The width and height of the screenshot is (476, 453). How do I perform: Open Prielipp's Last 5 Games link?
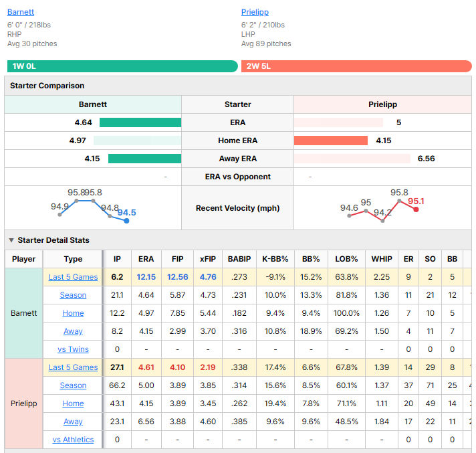coord(73,367)
